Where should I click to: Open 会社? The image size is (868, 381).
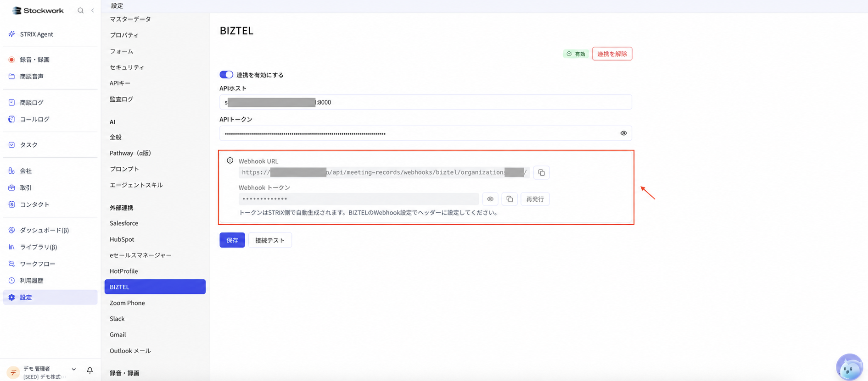click(x=50, y=171)
